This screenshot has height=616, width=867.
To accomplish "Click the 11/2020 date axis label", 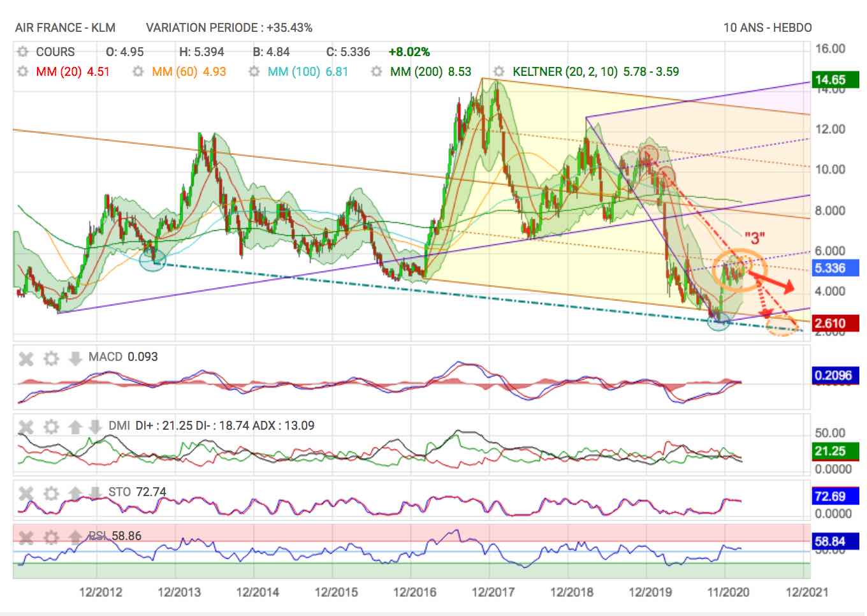I will click(728, 592).
